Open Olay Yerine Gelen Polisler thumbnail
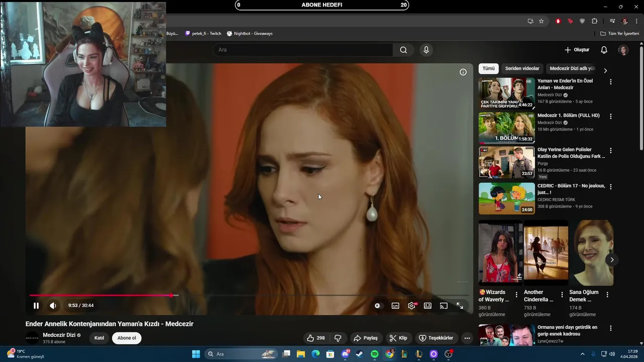 tap(507, 162)
